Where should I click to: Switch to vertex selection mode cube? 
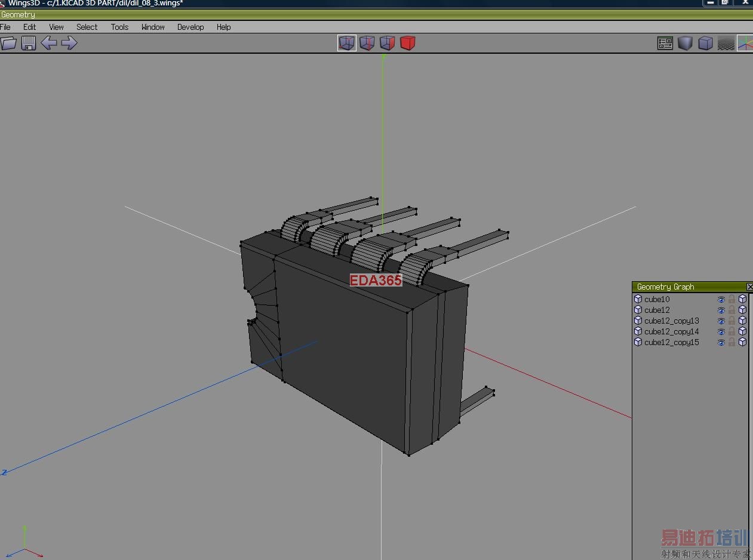346,43
